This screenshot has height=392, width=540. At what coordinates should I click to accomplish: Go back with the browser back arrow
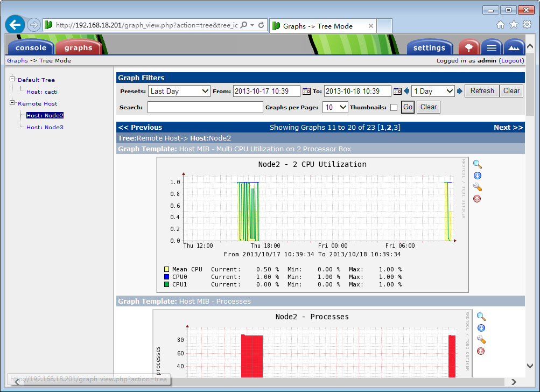pos(15,25)
